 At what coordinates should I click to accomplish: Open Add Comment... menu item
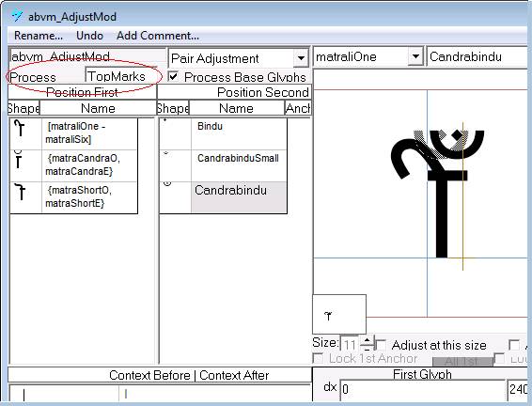point(158,36)
